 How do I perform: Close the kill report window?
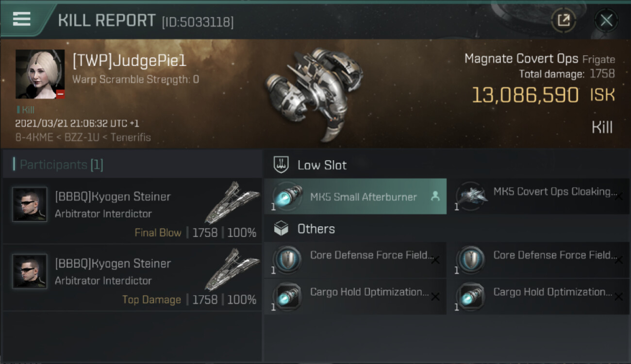coord(606,20)
